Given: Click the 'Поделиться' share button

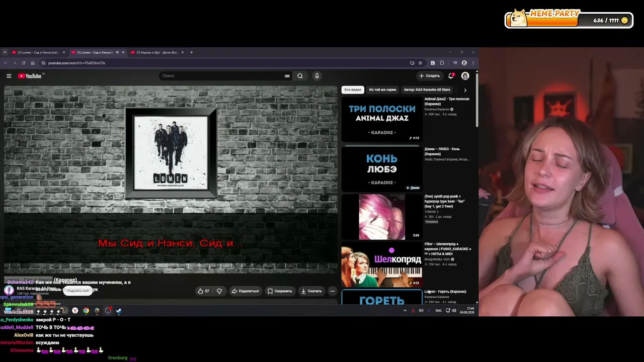Looking at the screenshot, I should coord(245,291).
